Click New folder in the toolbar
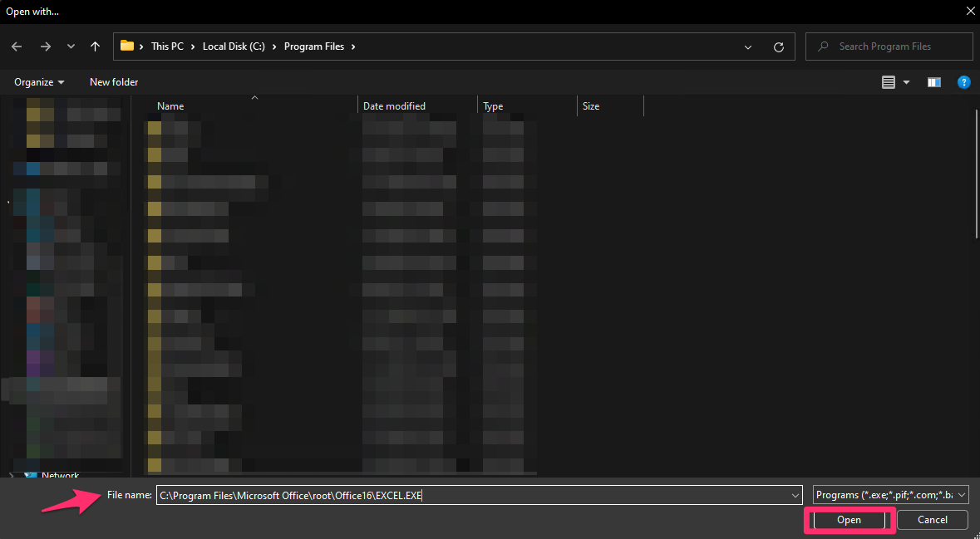The width and height of the screenshot is (980, 539). [x=114, y=82]
